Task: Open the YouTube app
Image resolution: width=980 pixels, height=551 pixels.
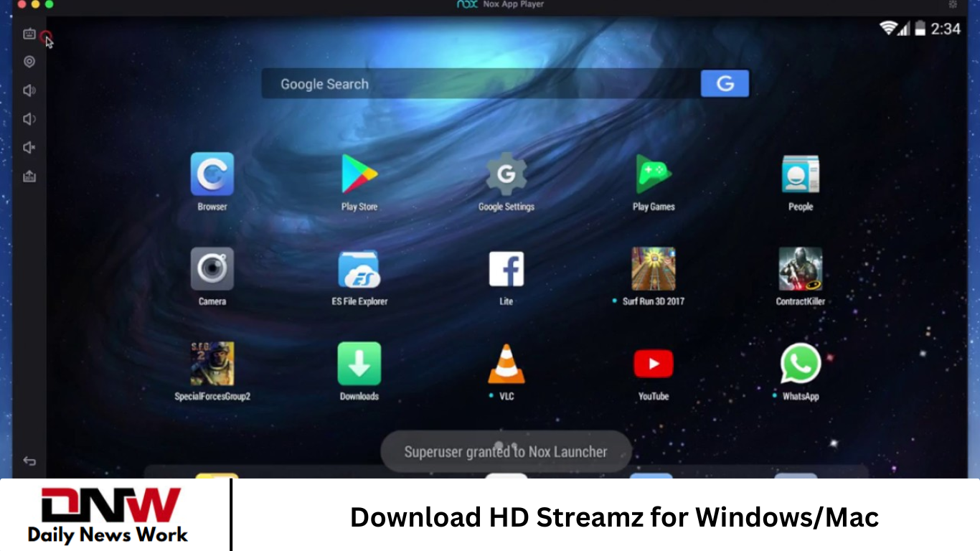Action: [654, 364]
